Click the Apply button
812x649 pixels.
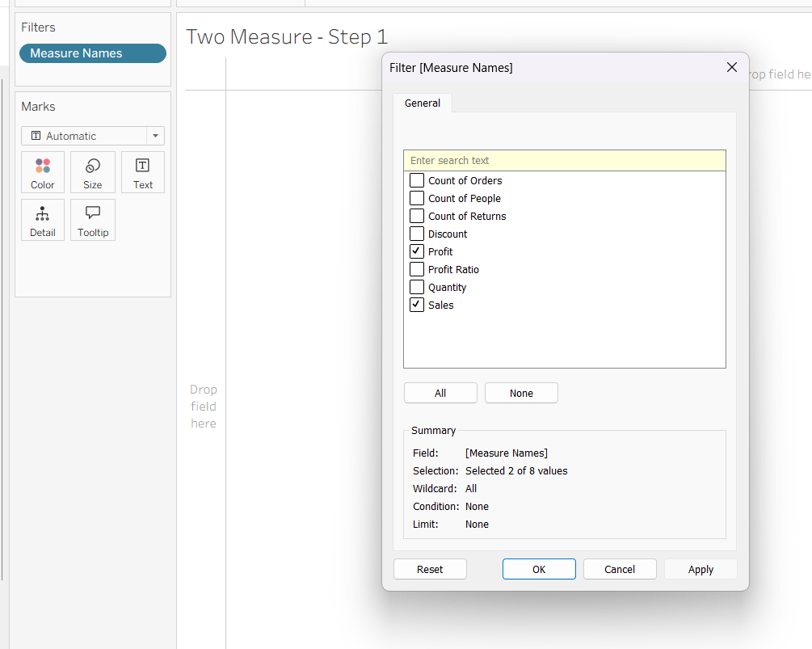(x=701, y=569)
